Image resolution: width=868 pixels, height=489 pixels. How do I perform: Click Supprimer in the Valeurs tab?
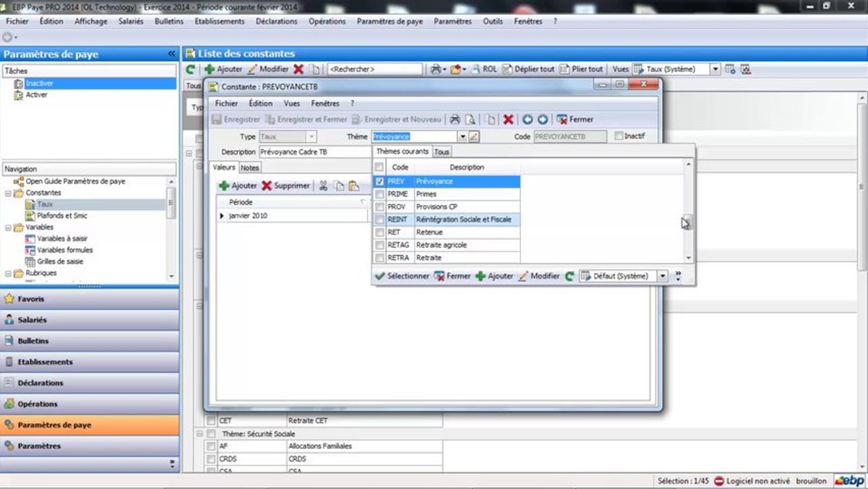pos(286,185)
